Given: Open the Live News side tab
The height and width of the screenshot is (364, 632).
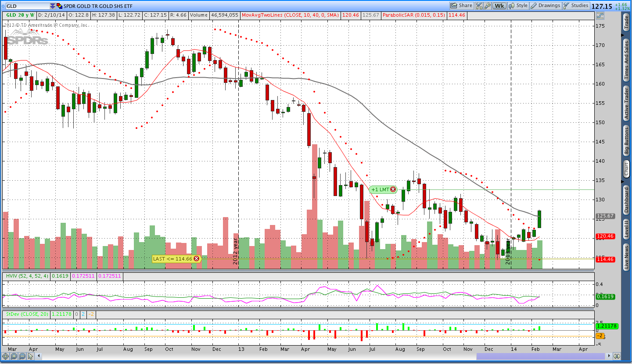Looking at the screenshot, I should (626, 257).
